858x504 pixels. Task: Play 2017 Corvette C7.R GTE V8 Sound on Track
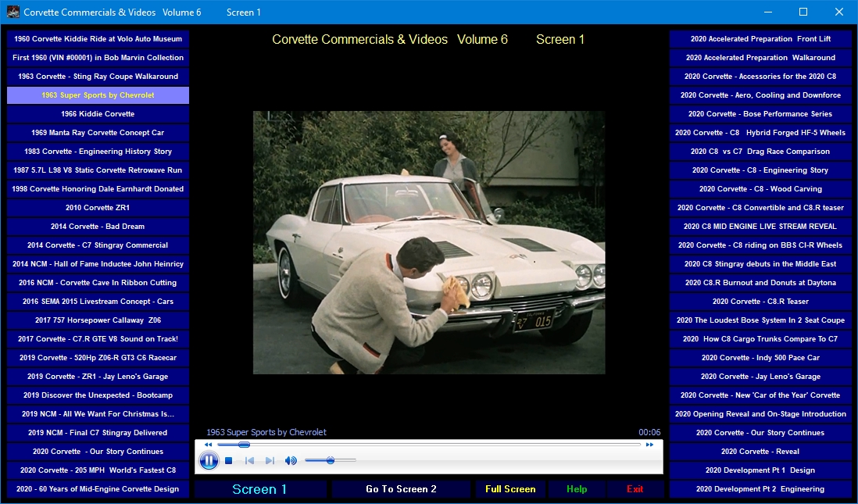(98, 339)
